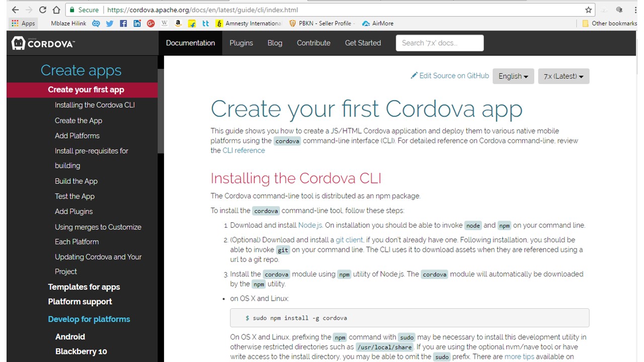
Task: Open the LinkedIn bookmark icon
Action: 137,23
